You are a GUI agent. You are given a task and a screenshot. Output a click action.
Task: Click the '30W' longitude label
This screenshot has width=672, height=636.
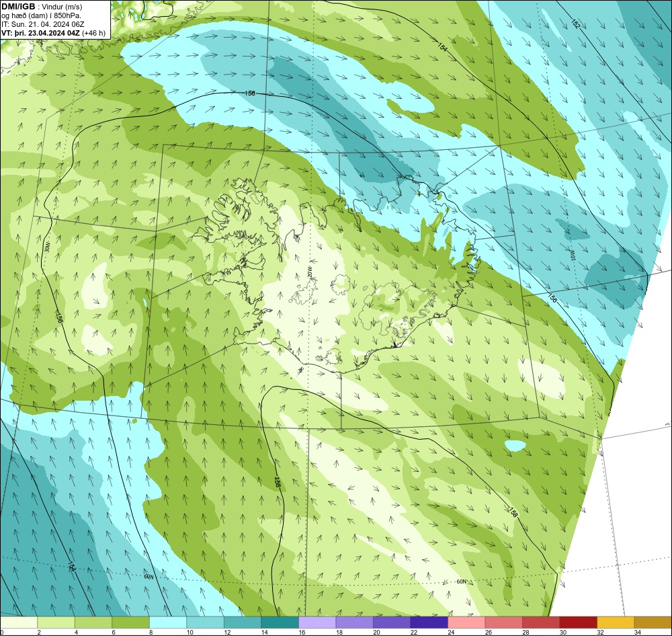48,246
